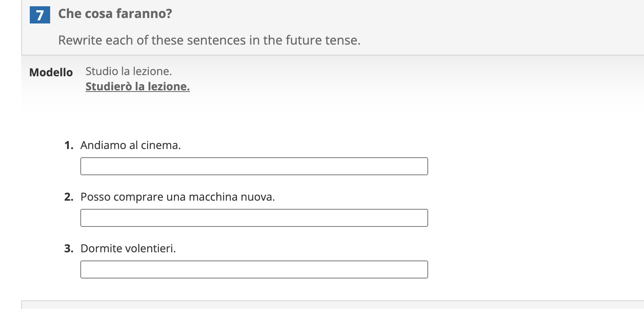Screen dimensions: 644x309
Task: Select the answer field beneath Dormite volentieri
Action: pos(254,269)
